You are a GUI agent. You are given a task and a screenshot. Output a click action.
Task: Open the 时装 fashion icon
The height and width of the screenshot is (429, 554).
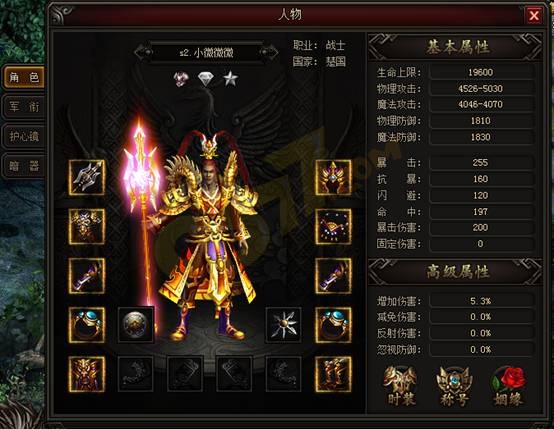tap(400, 386)
